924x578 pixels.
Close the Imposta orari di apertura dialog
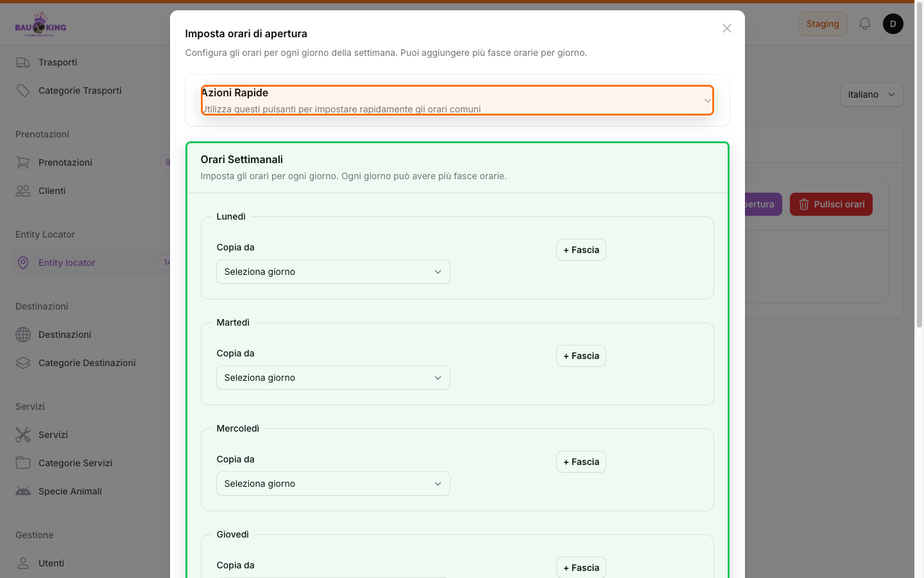pos(727,28)
